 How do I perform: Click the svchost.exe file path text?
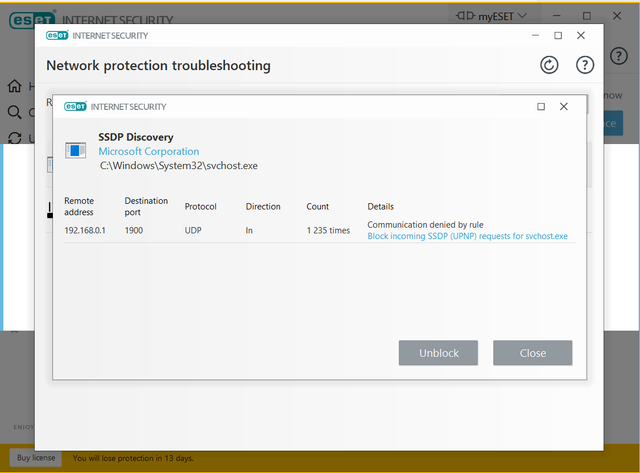pyautogui.click(x=179, y=166)
